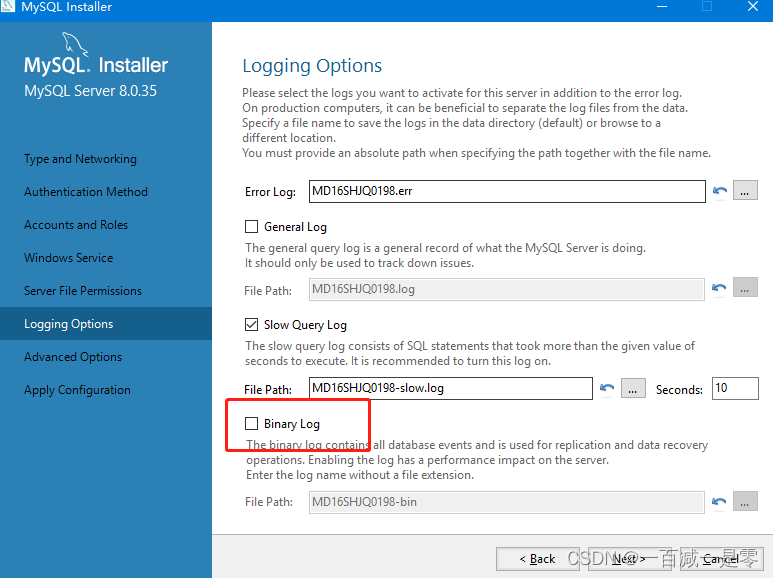Image resolution: width=773 pixels, height=578 pixels.
Task: Enable the General Log checkbox
Action: pyautogui.click(x=251, y=226)
